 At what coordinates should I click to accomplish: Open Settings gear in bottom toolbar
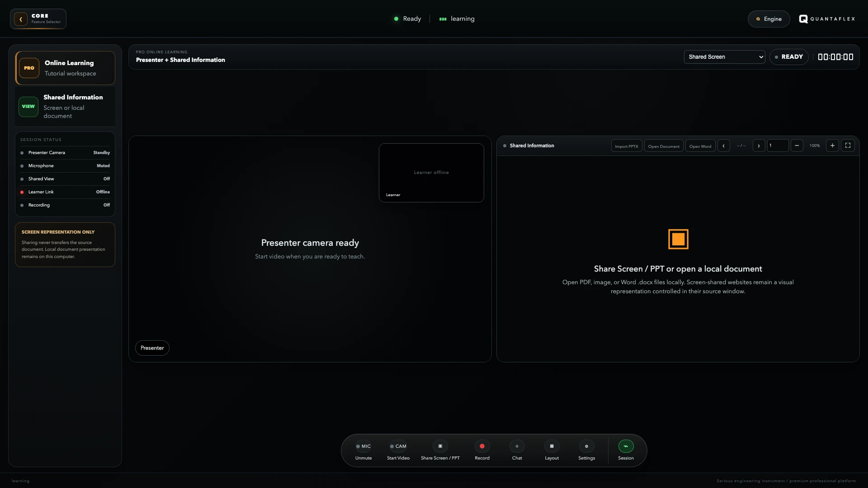[x=587, y=446]
